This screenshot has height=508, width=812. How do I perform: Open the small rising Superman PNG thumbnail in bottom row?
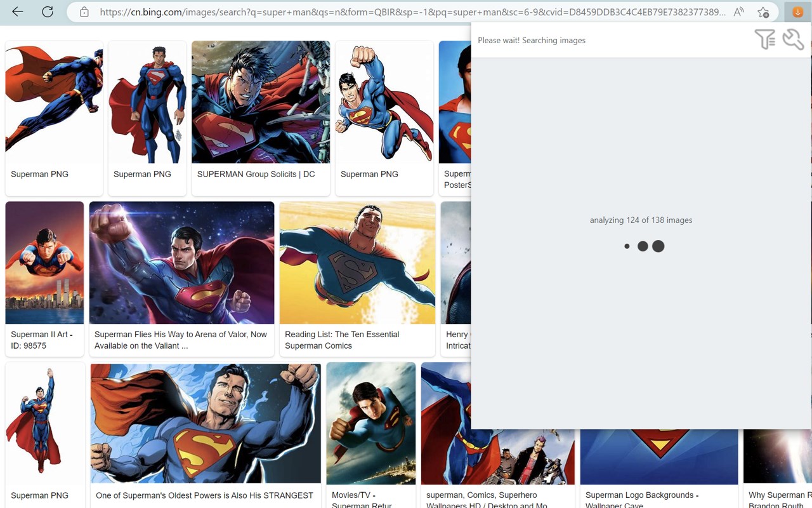point(44,423)
